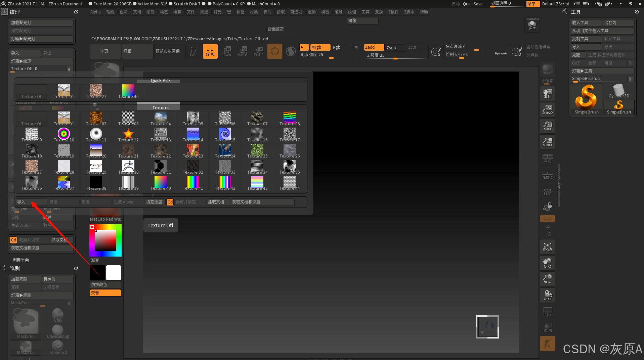Click the D dynamic brush icon
The height and width of the screenshot is (360, 644).
pos(517,52)
